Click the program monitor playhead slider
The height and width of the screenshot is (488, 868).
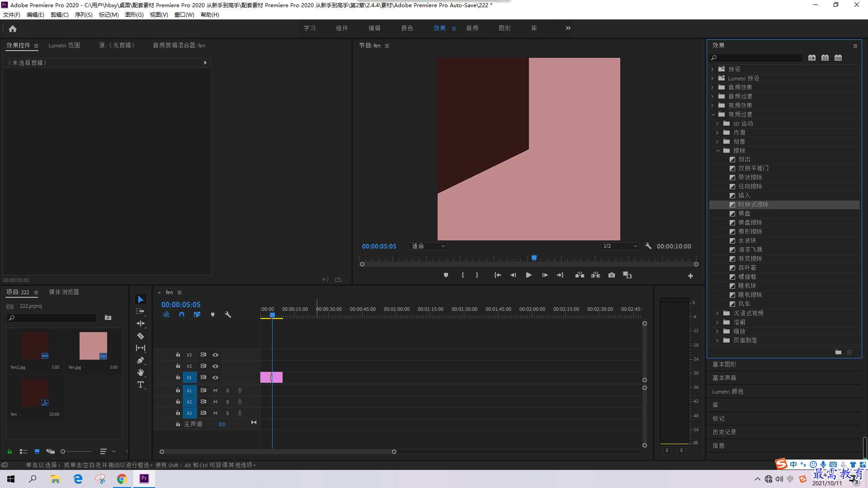[x=534, y=258]
